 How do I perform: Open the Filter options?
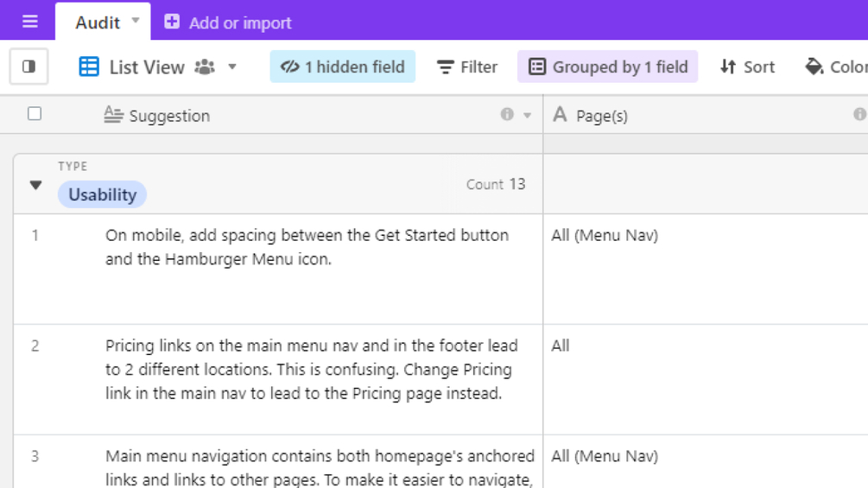(x=467, y=67)
